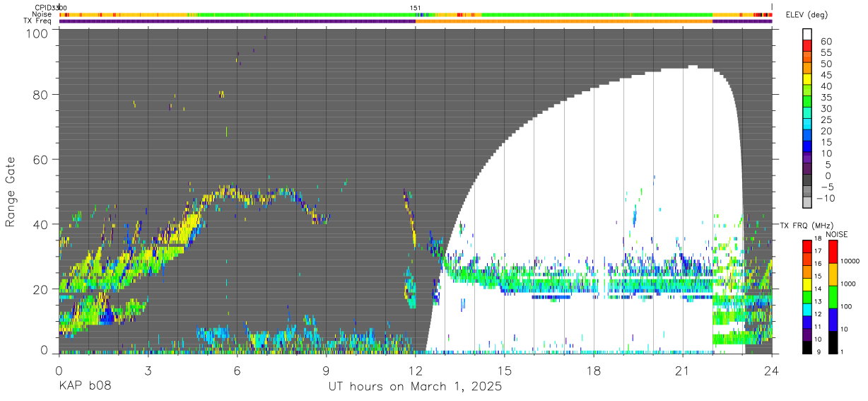Click the 'NOISE' legend title
Image resolution: width=868 pixels, height=401 pixels.
point(837,234)
